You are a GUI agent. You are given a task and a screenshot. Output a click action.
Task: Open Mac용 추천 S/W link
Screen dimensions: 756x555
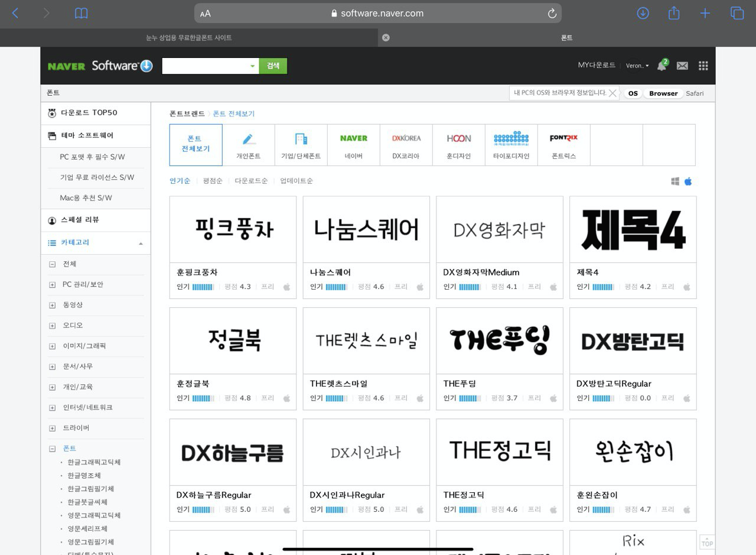coord(86,198)
